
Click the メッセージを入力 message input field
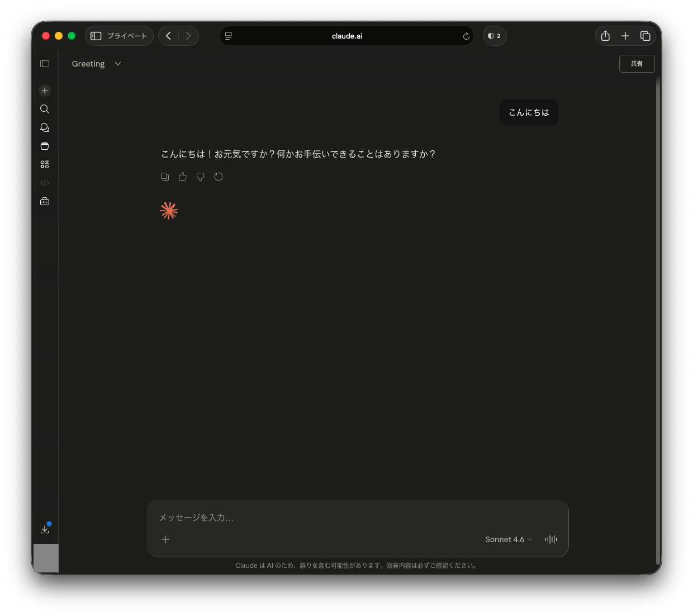[x=358, y=518]
